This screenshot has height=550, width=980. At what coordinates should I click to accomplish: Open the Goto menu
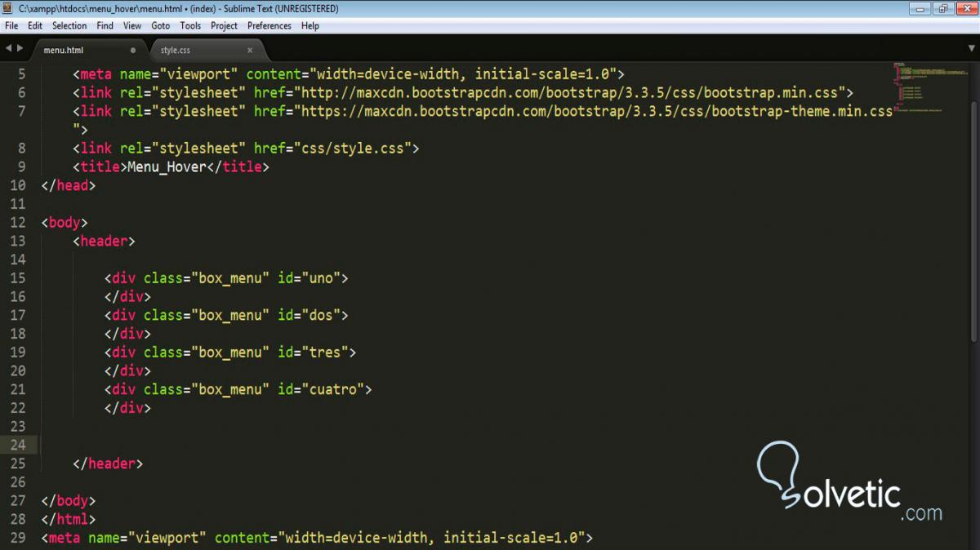161,25
